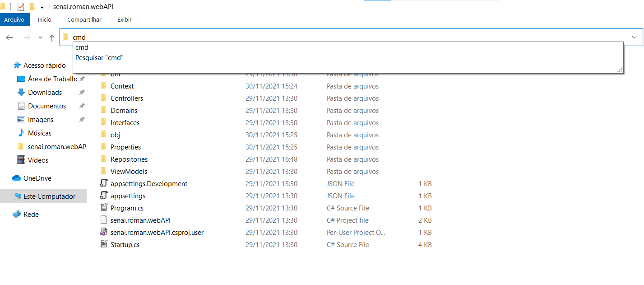Select the ViewModels folder

pyautogui.click(x=129, y=172)
